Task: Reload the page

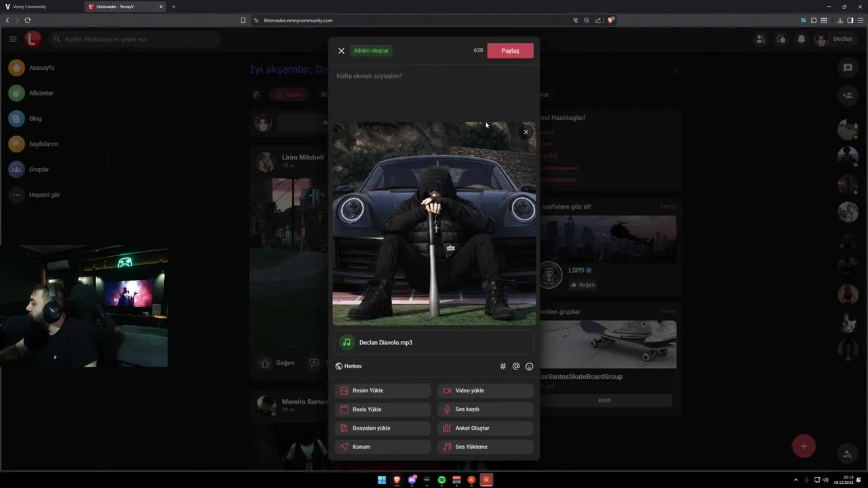Action: click(x=27, y=20)
